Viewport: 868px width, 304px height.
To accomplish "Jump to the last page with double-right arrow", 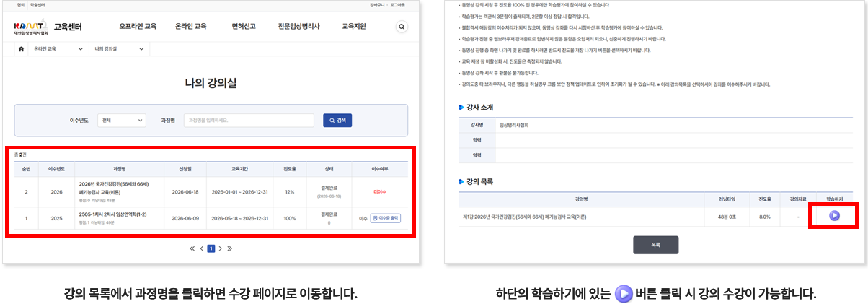I will pyautogui.click(x=230, y=248).
